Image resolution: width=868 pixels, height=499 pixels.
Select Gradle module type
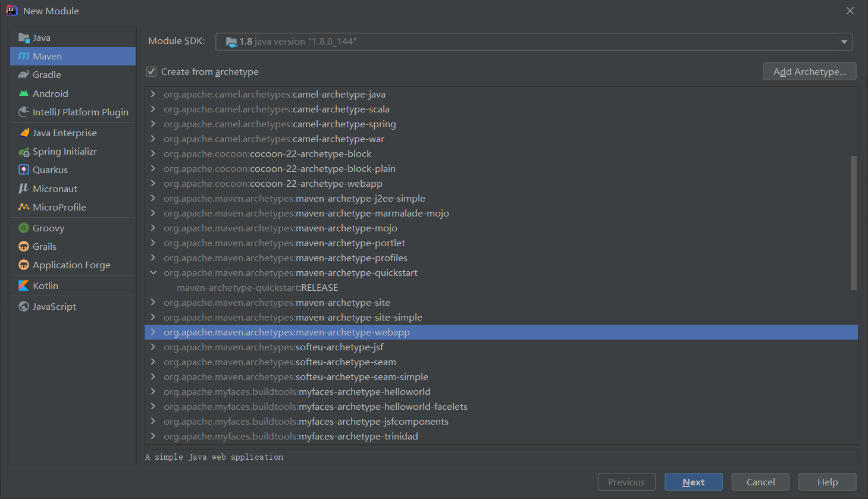(x=73, y=75)
